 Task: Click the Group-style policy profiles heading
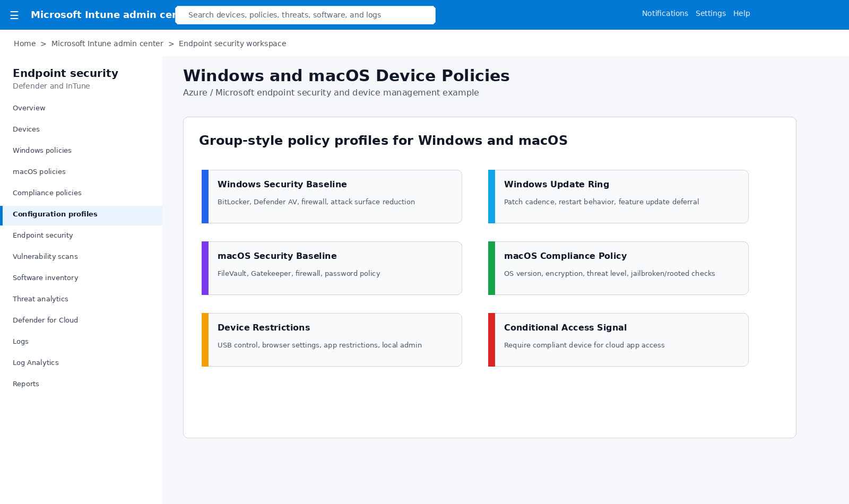click(383, 141)
